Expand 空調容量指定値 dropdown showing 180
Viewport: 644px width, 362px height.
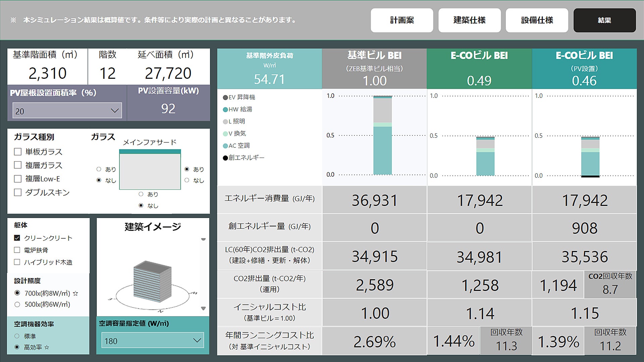[153, 341]
